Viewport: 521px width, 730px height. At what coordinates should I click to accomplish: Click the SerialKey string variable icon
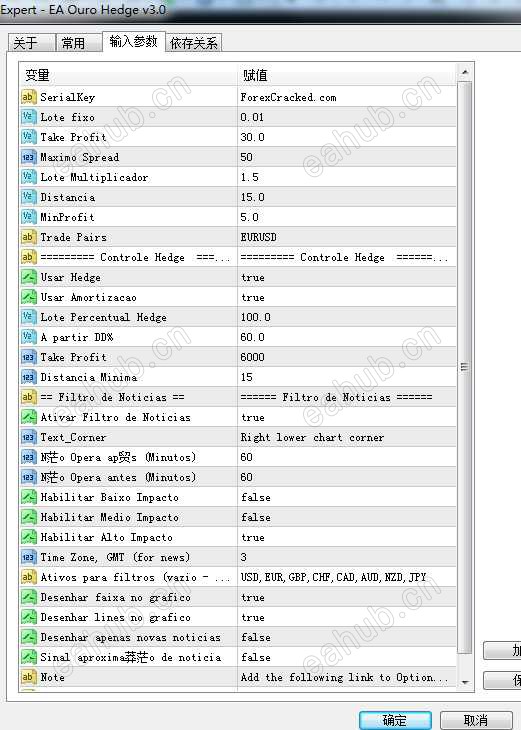click(x=28, y=97)
